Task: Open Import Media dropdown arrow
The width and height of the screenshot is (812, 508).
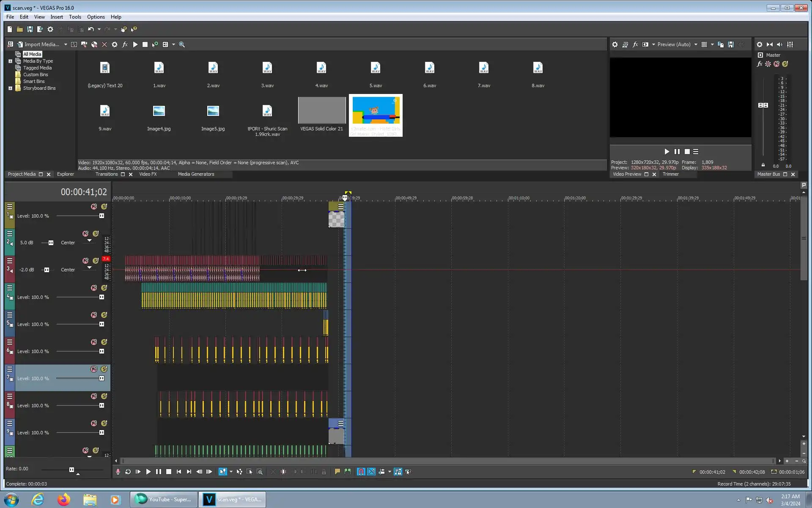Action: click(66, 44)
